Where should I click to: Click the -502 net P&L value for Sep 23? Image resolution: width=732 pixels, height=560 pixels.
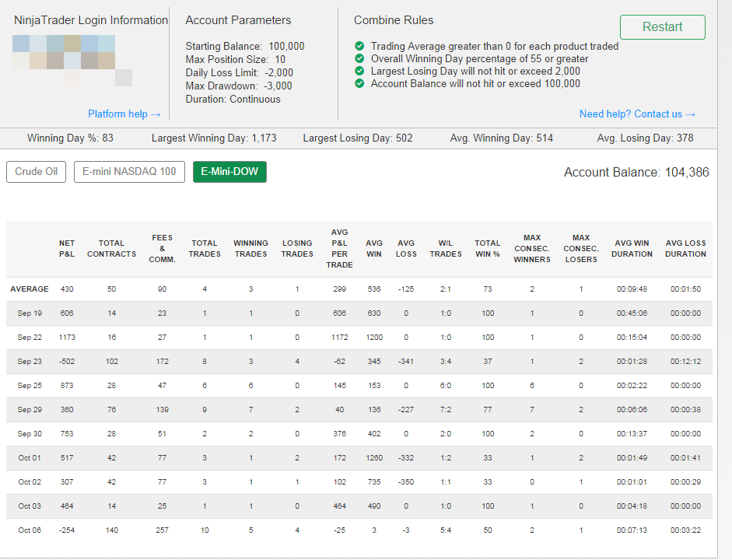67,362
